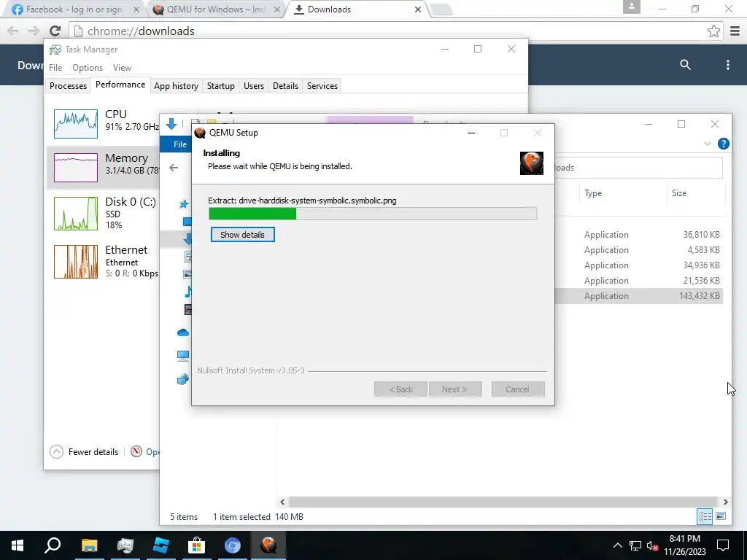Click the Chrome user profile icon
Screen dimensions: 747x560
631,7
